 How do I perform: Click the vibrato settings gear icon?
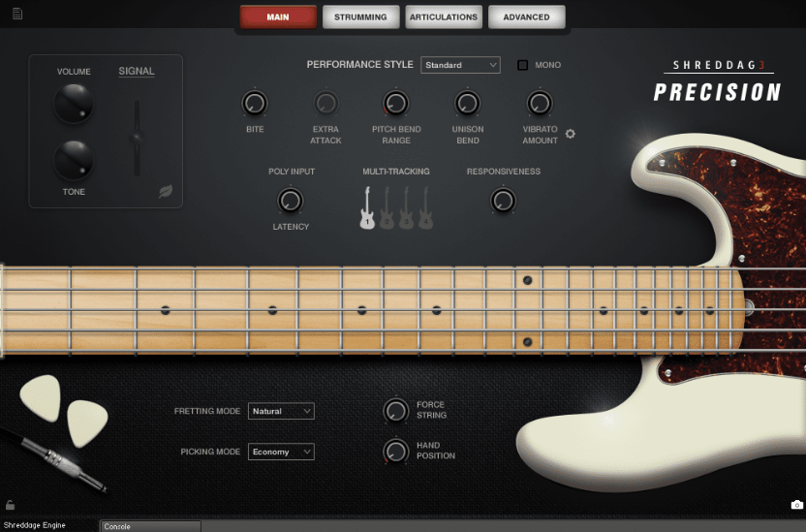pyautogui.click(x=570, y=134)
